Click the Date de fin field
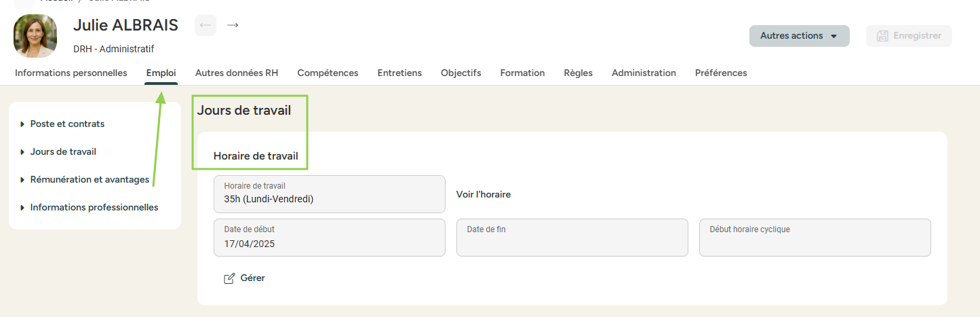Viewport: 980px width, 317px height. coord(572,238)
